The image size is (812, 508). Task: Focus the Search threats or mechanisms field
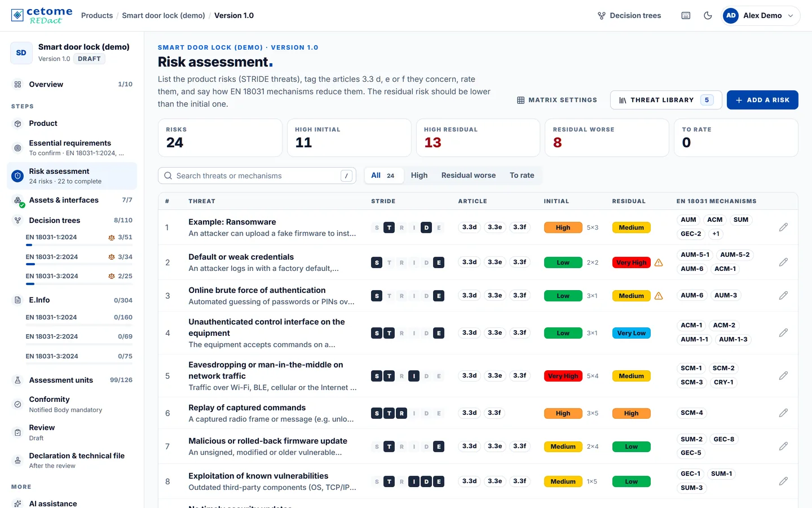[x=257, y=176]
